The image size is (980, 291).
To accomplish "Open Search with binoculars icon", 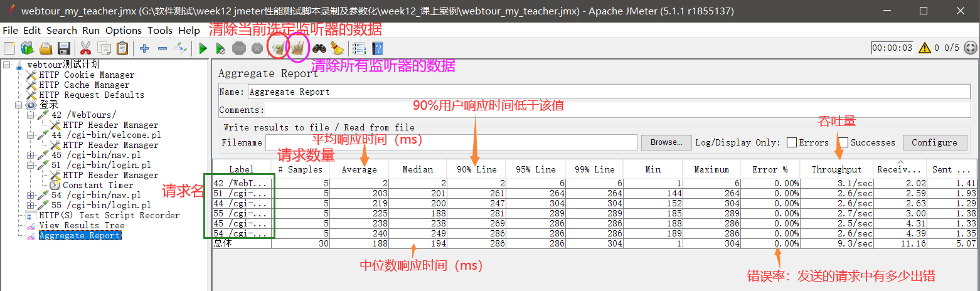I will [x=319, y=48].
